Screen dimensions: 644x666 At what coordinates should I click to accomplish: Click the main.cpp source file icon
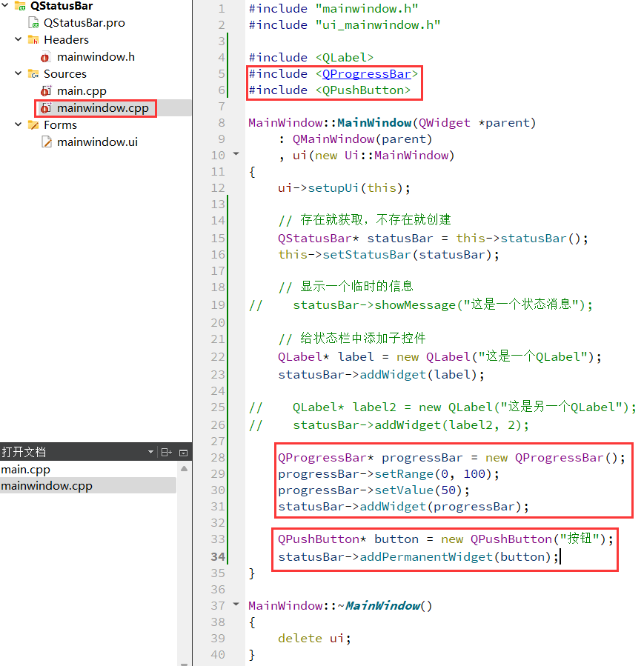pyautogui.click(x=46, y=91)
